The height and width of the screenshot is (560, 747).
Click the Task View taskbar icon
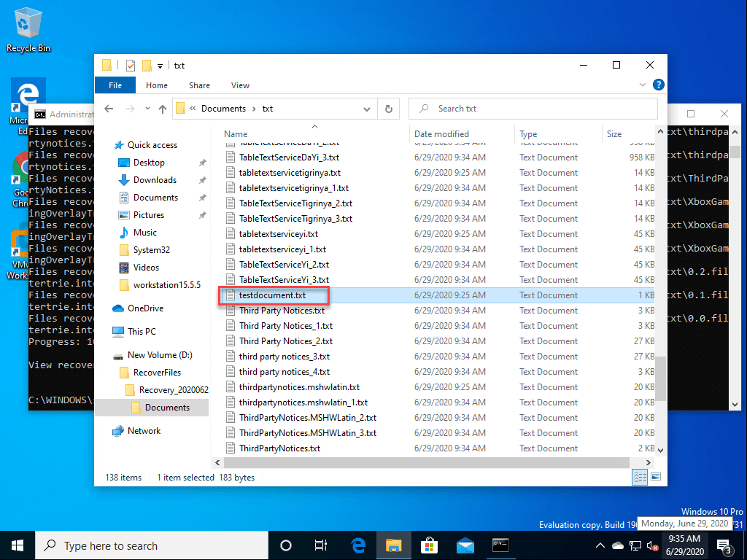coord(320,545)
